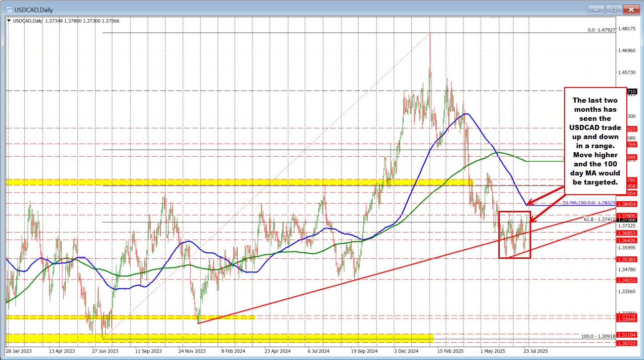Expand the USDCAD,Daily data window triangle
Screen dimensions: 644x360
(9, 22)
